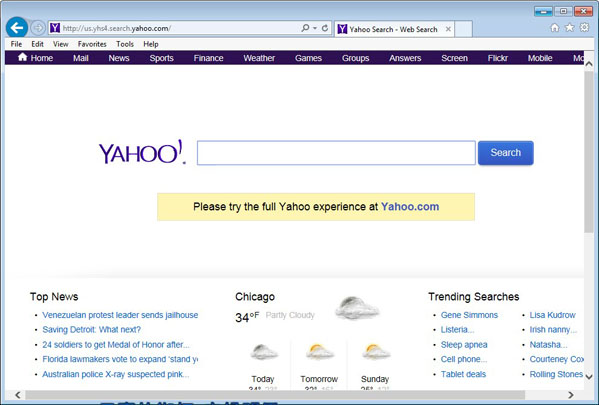Click the Chicago weather heading
The height and width of the screenshot is (405, 599).
pos(255,297)
